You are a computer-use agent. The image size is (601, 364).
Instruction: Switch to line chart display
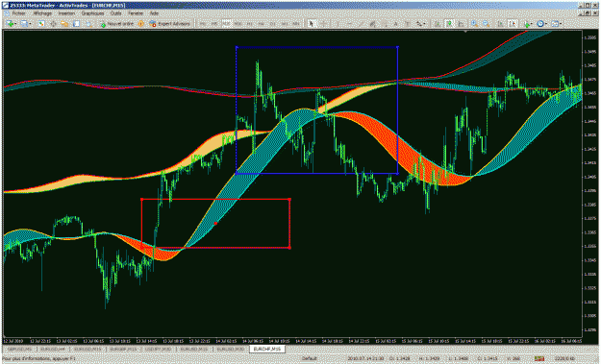coord(461,24)
